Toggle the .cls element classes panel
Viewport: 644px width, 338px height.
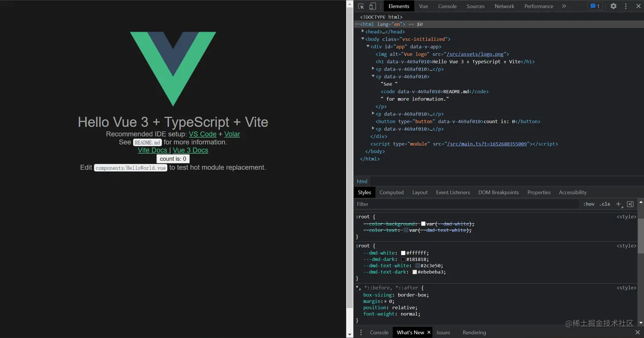coord(604,204)
